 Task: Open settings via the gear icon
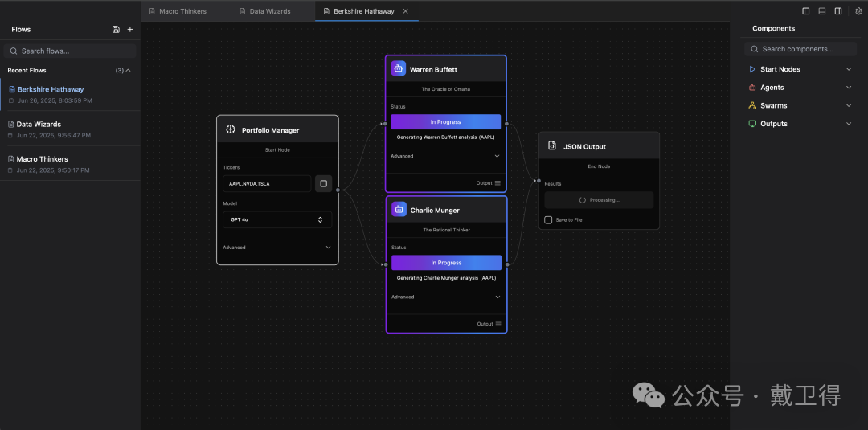coord(858,11)
